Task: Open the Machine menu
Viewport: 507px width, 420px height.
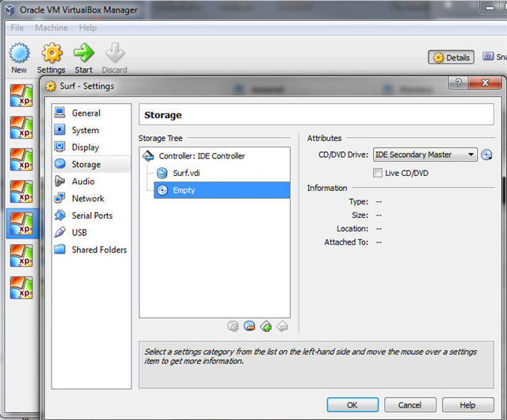Action: pos(51,28)
